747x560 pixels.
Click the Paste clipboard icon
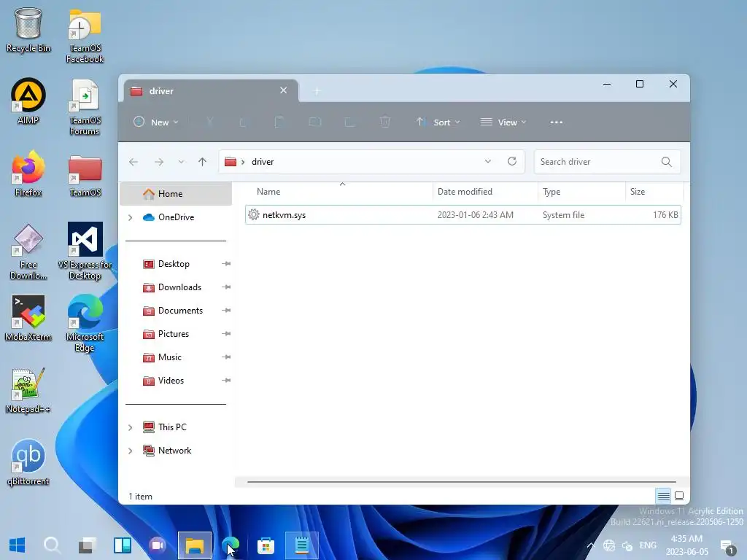[x=279, y=122]
